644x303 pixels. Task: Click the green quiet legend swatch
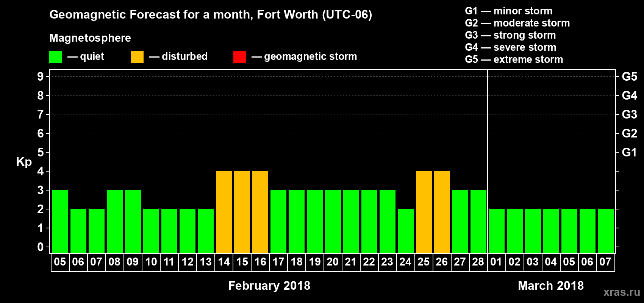(55, 57)
